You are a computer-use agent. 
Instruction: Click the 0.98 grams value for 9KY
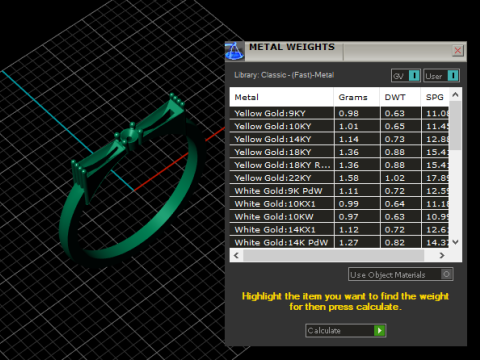point(349,113)
